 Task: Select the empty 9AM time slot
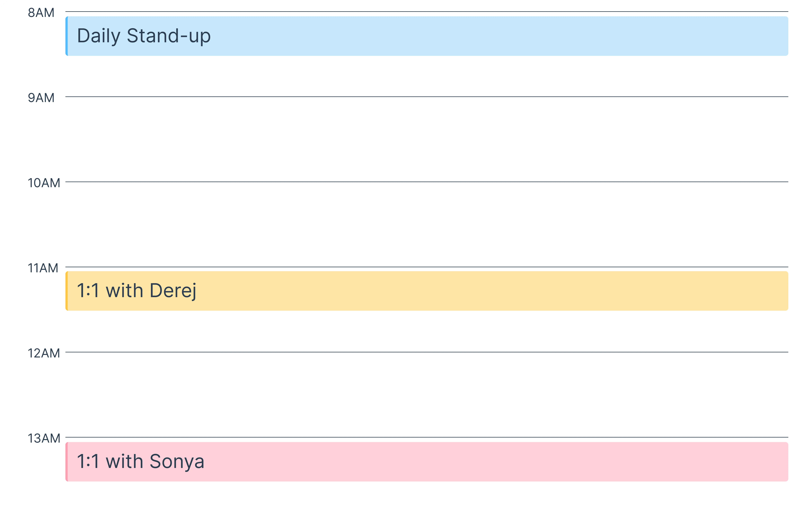click(x=427, y=139)
